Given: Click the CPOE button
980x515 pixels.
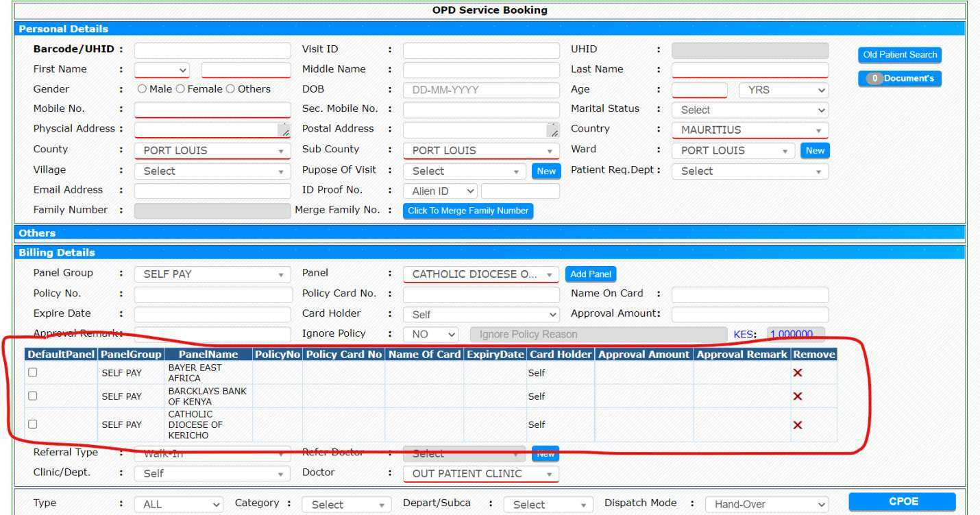Looking at the screenshot, I should point(902,501).
